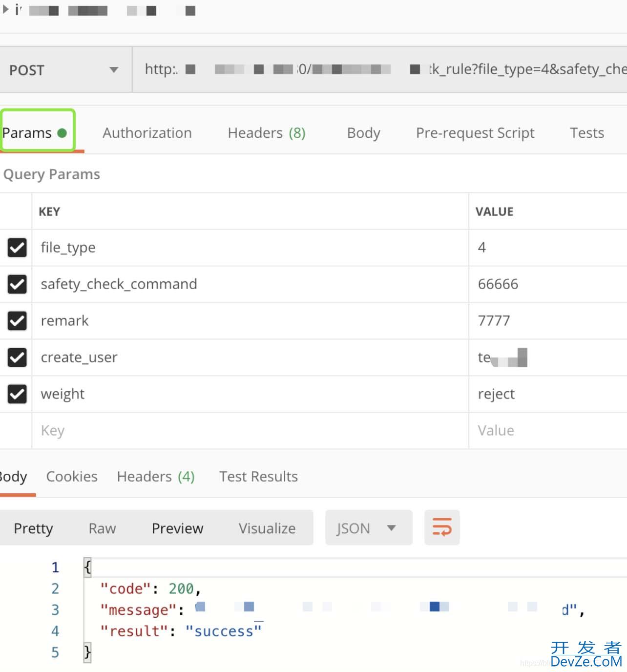
Task: Uncheck the safety_check_command parameter checkbox
Action: 17,284
